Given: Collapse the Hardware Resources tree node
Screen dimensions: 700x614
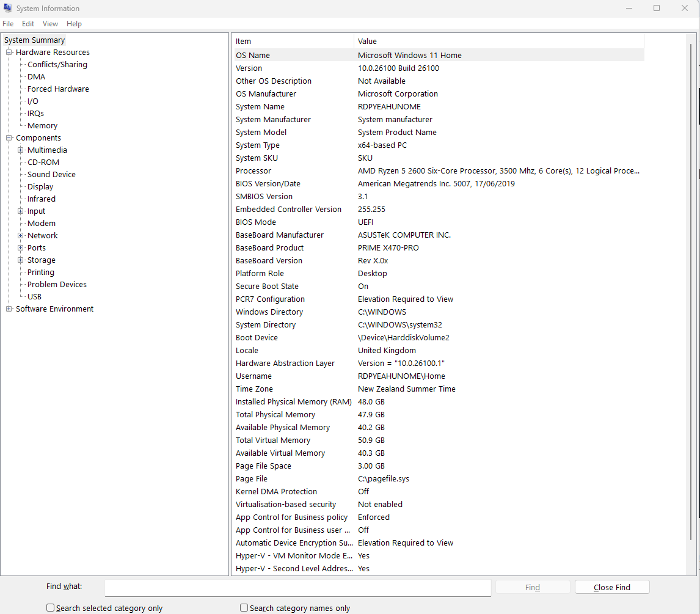Looking at the screenshot, I should click(9, 53).
